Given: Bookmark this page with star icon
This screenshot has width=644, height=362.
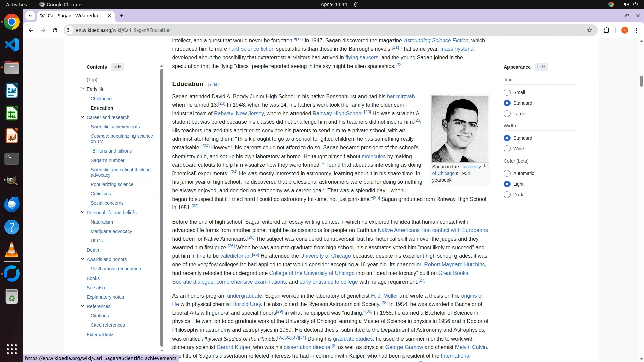Looking at the screenshot, I should pyautogui.click(x=590, y=30).
